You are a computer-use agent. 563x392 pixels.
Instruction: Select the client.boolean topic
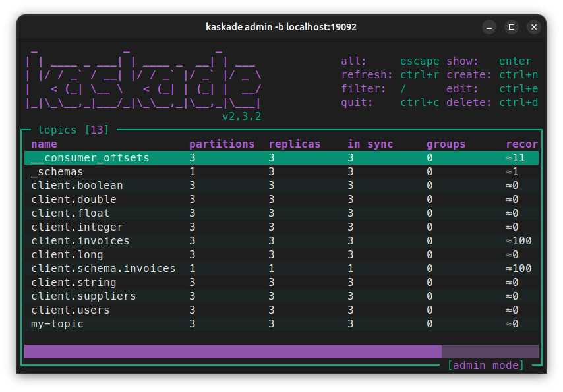pos(281,186)
